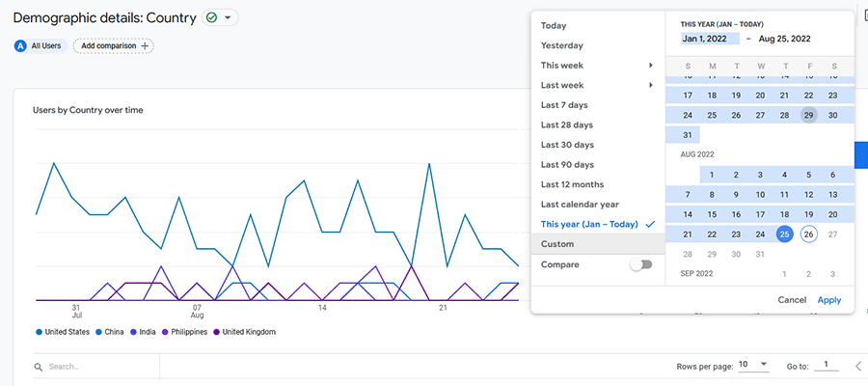Click the previous page arrow icon
The height and width of the screenshot is (386, 868).
(x=858, y=366)
